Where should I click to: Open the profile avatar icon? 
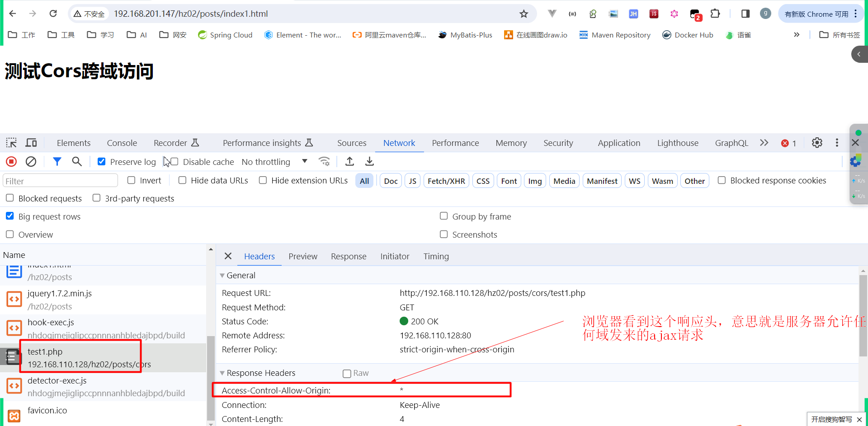[765, 14]
